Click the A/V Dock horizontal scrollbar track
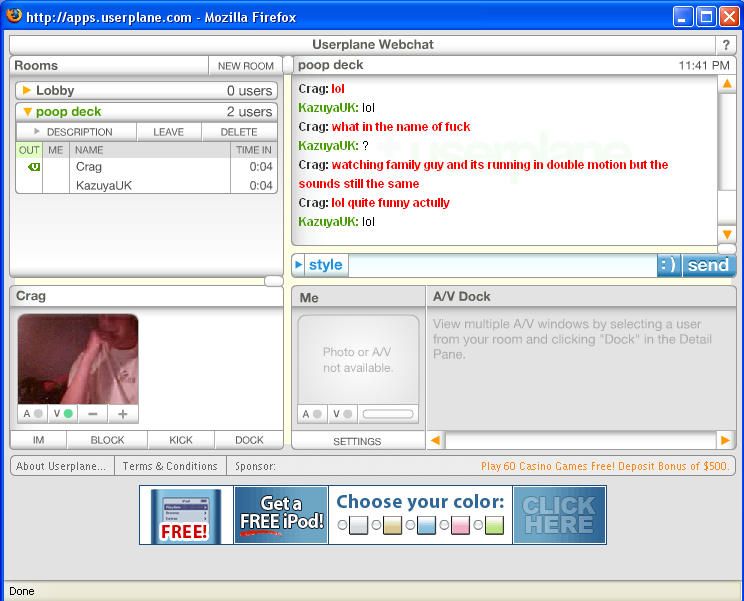This screenshot has height=601, width=744. pos(580,441)
